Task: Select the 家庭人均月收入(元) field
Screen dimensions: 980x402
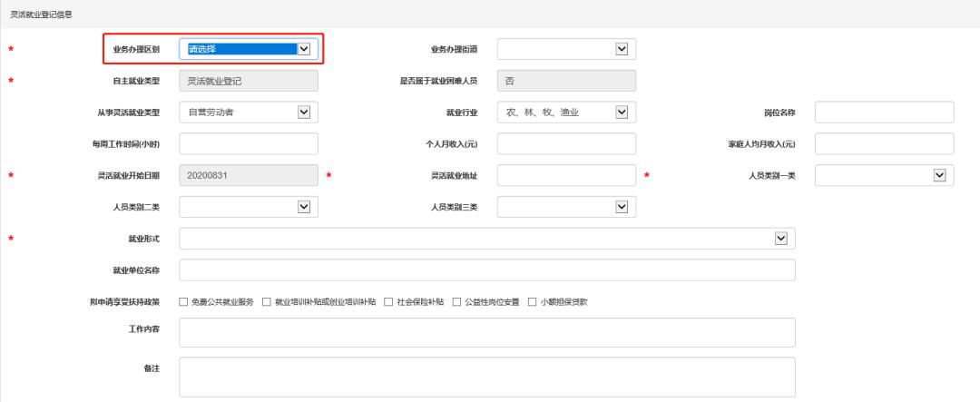Action: point(885,144)
